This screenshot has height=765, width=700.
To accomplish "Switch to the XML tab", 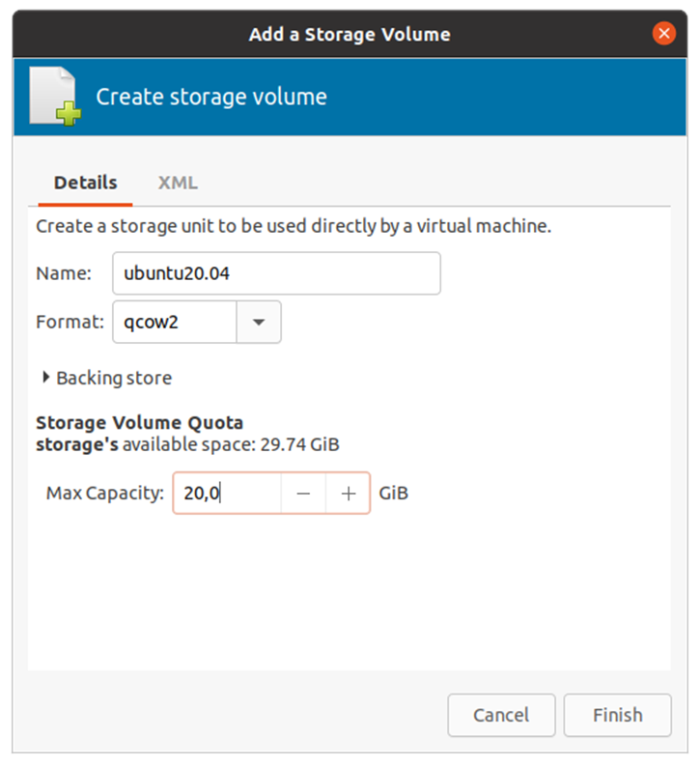I will (178, 183).
